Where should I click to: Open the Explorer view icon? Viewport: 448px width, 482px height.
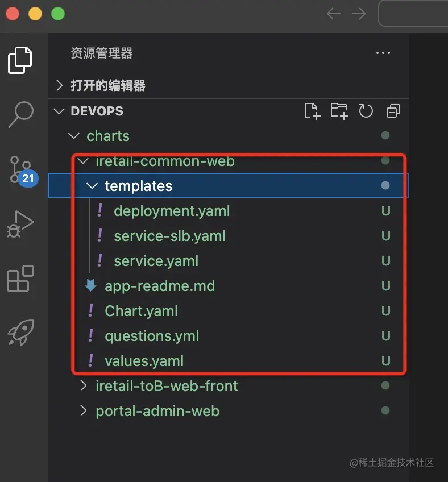coord(20,60)
